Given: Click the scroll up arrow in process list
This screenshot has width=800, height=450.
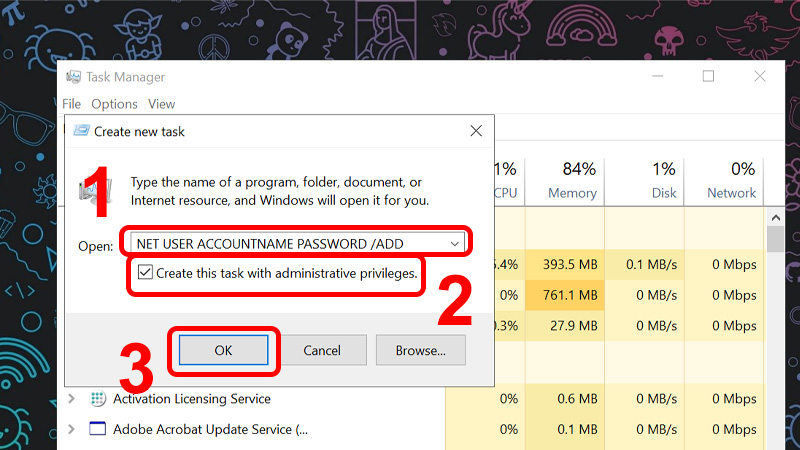Looking at the screenshot, I should [776, 218].
